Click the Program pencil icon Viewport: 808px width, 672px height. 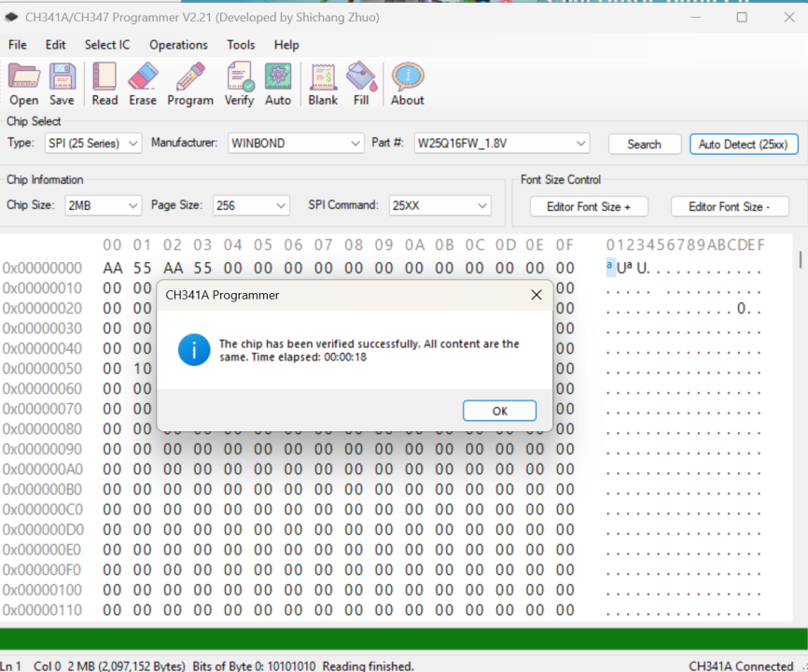(x=190, y=84)
